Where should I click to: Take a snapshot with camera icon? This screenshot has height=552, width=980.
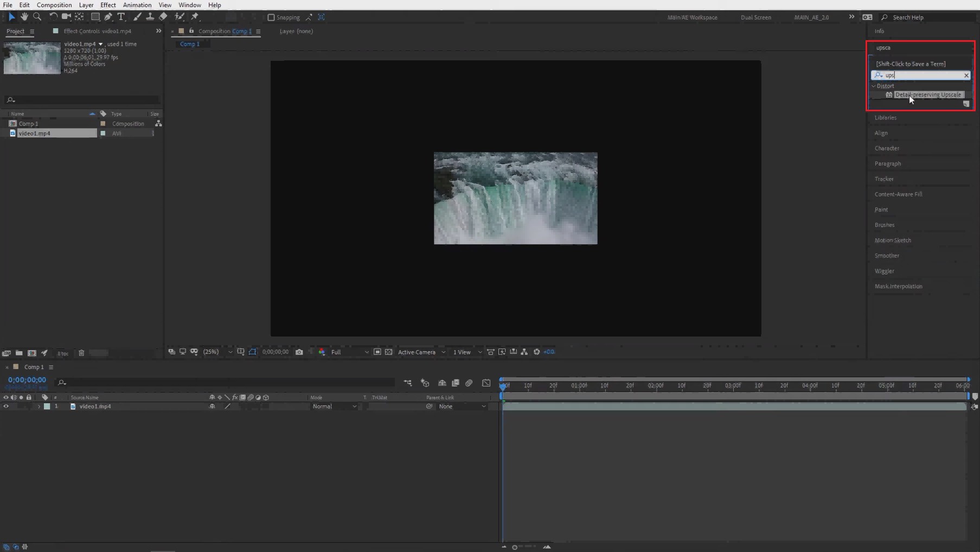click(x=299, y=352)
